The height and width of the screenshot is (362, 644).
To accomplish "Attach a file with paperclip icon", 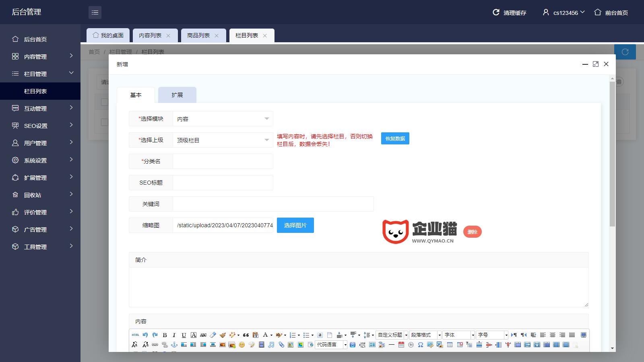I will coord(281,345).
